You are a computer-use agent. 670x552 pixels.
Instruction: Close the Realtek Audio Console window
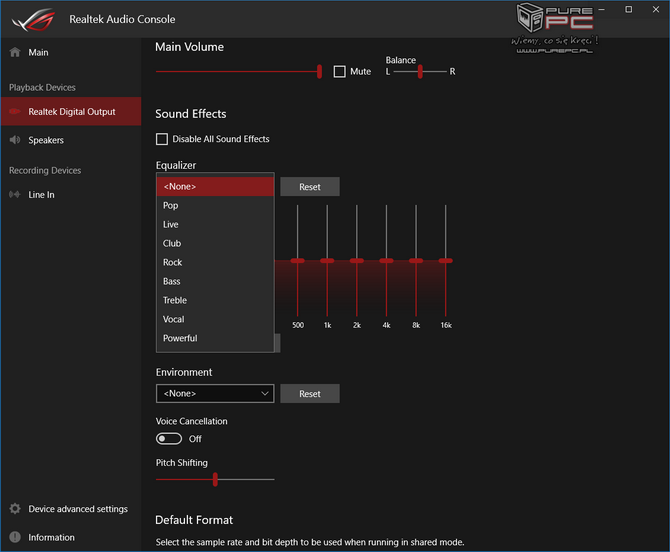click(x=656, y=9)
